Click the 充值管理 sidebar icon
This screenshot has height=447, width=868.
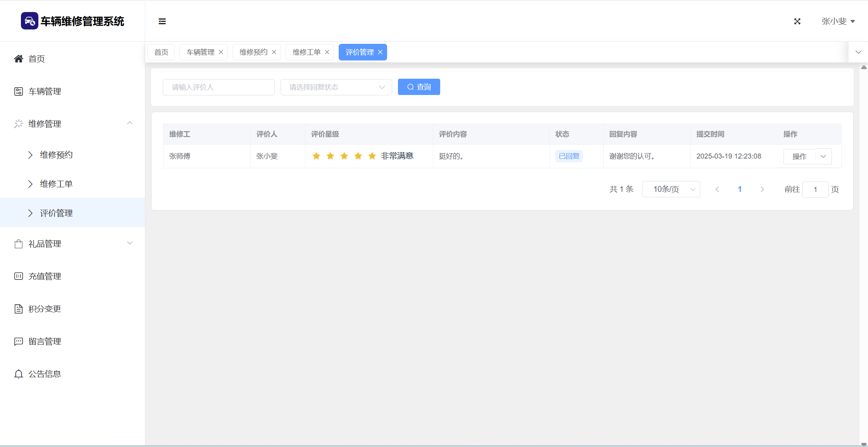18,276
